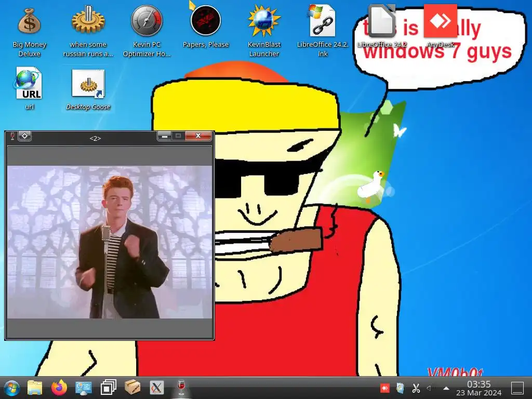Open the Start menu orb
This screenshot has width=532, height=399.
(12, 388)
